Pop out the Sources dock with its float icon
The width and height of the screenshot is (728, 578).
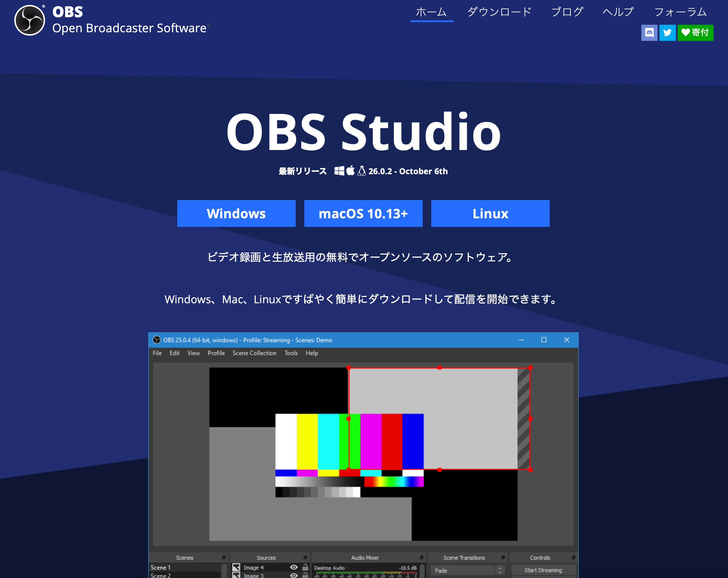click(305, 558)
